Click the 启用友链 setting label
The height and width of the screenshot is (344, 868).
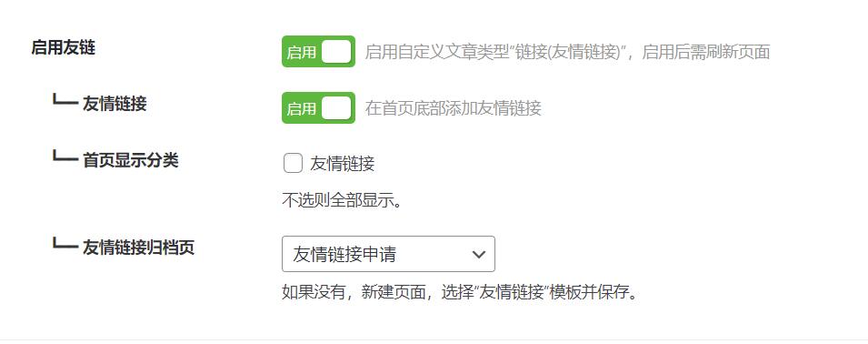pyautogui.click(x=63, y=47)
